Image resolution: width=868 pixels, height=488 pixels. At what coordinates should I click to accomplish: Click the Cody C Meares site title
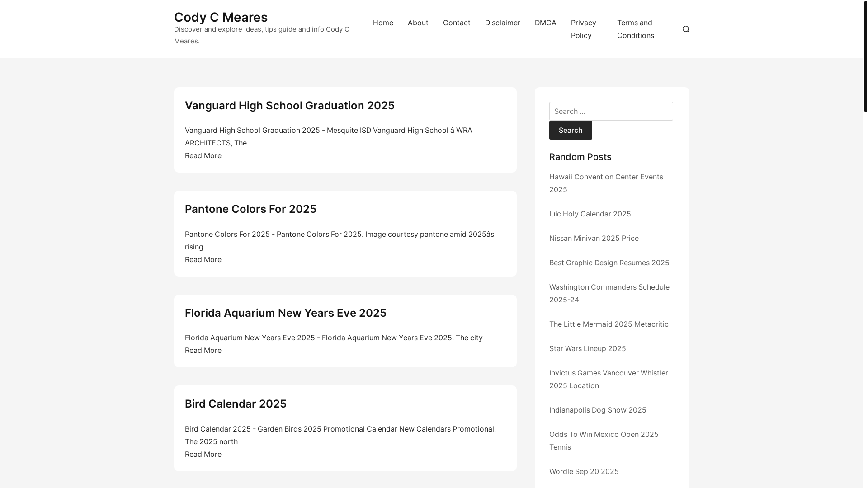click(x=221, y=17)
